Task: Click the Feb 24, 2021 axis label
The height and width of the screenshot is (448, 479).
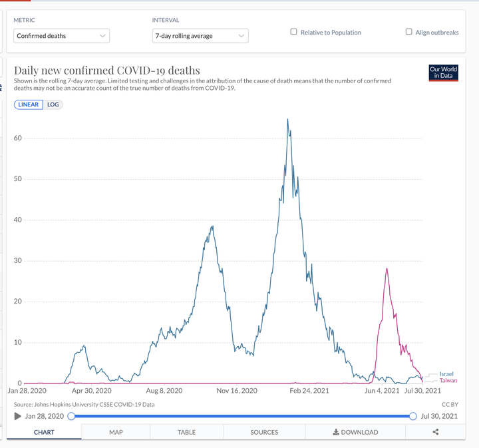Action: (x=309, y=391)
